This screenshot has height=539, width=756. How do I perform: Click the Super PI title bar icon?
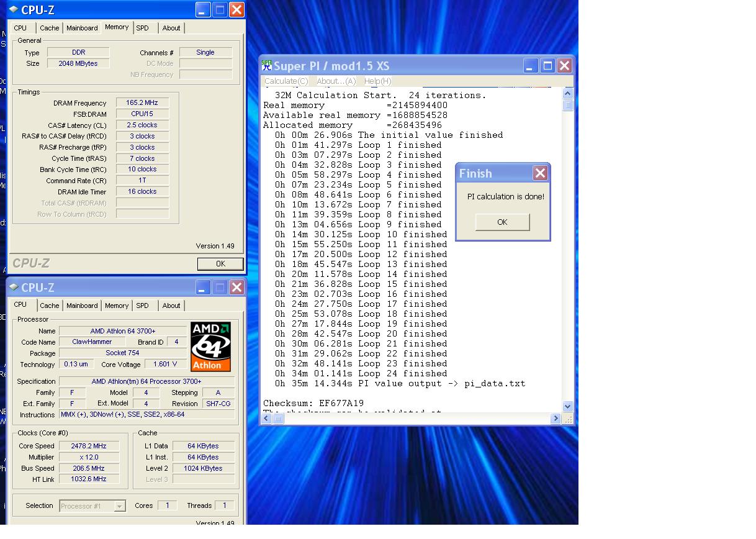267,65
